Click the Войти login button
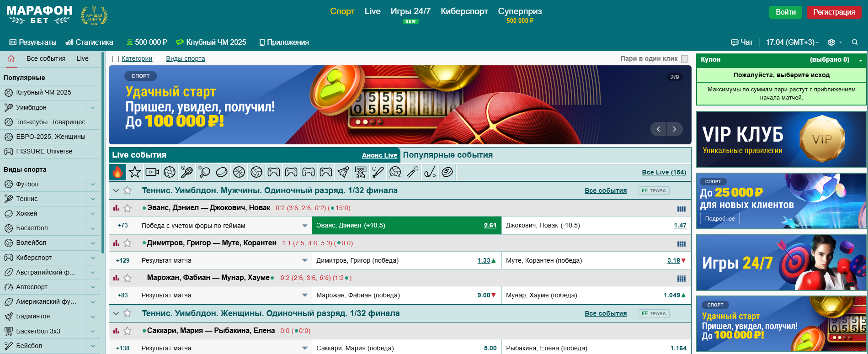 [786, 12]
